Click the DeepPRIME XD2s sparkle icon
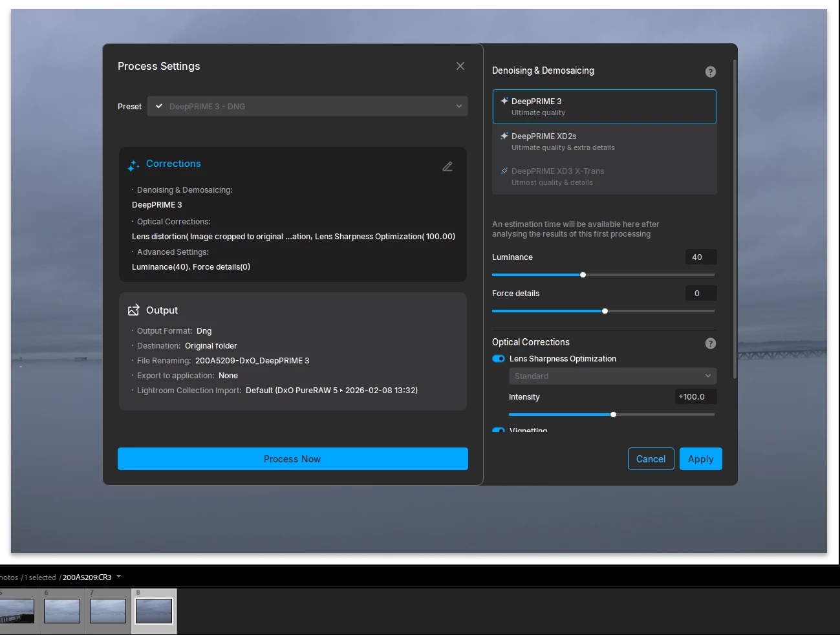The width and height of the screenshot is (840, 635). click(504, 135)
